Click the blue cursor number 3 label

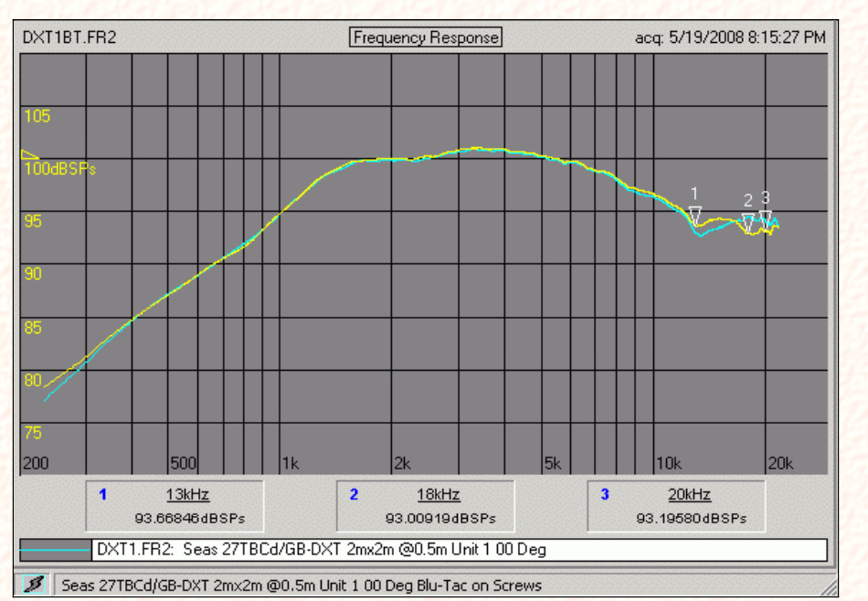pos(605,494)
